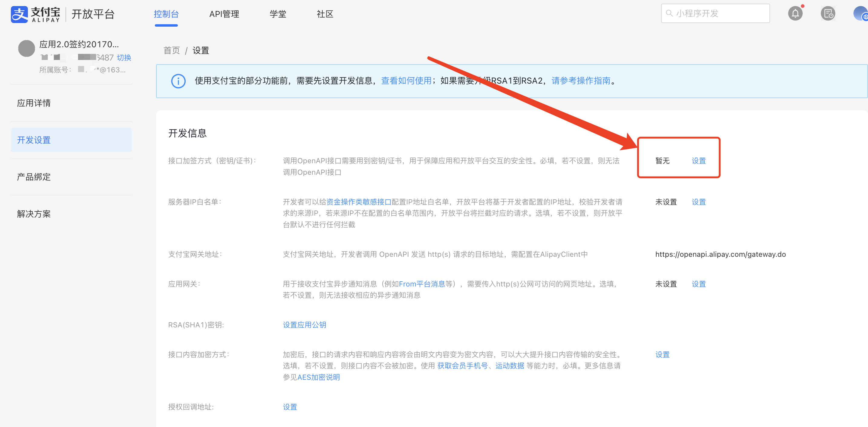Open the user avatar in top right

[860, 14]
